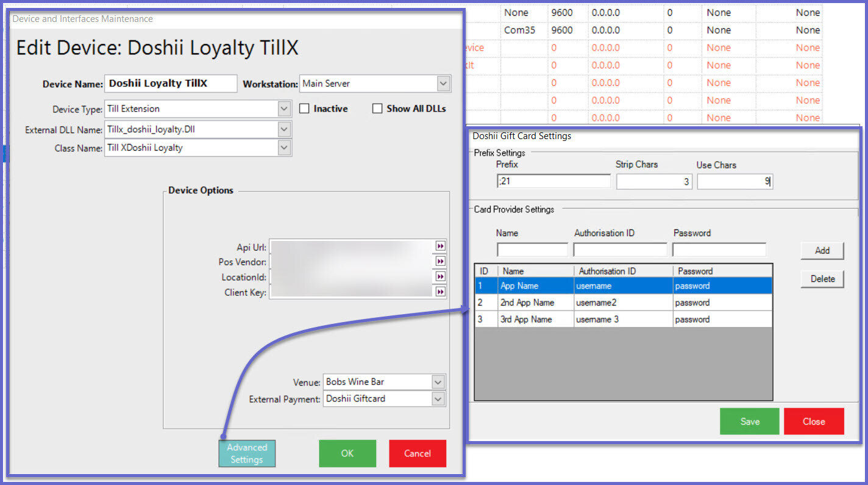The width and height of the screenshot is (868, 485).
Task: Select the 'App Name' provider row
Action: point(624,286)
